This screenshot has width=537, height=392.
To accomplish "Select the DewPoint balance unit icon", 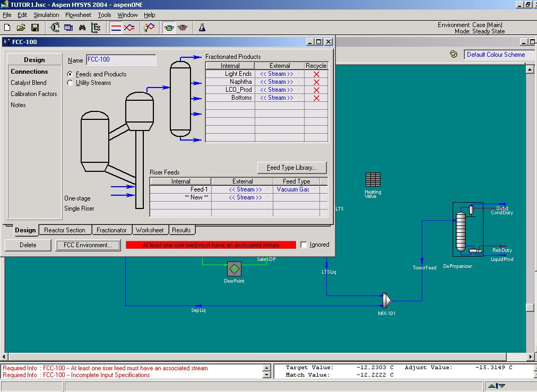I will [234, 269].
